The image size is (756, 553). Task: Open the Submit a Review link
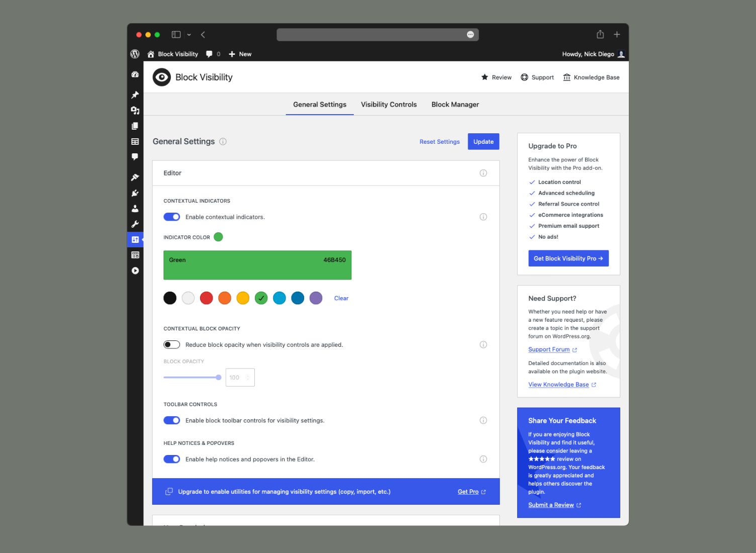coord(554,505)
